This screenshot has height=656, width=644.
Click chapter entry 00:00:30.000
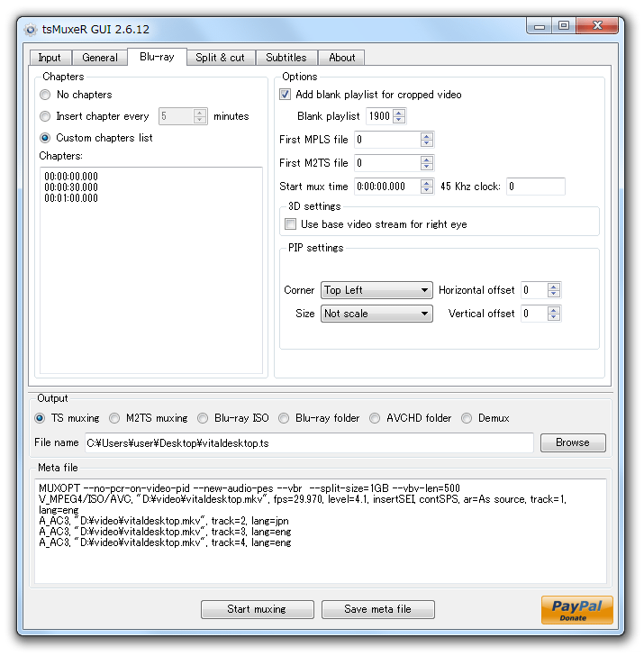tap(71, 187)
